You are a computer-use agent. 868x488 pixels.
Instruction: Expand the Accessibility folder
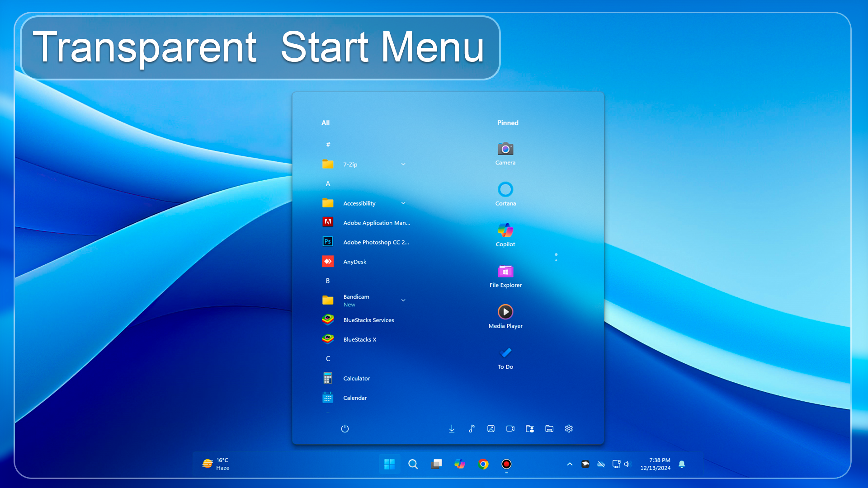[403, 203]
